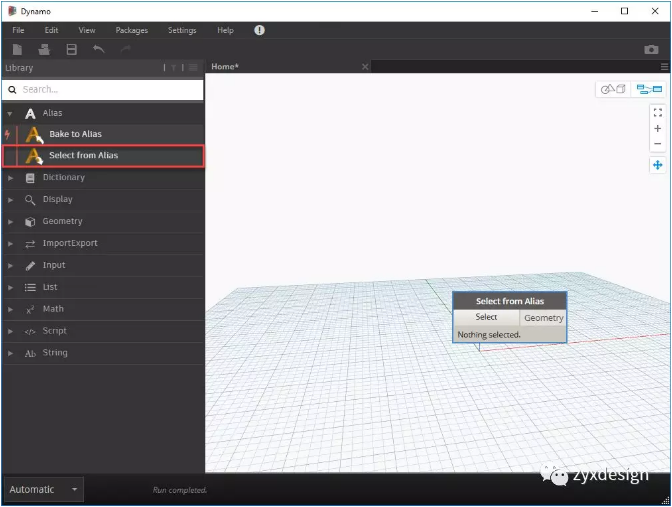Image resolution: width=672 pixels, height=507 pixels.
Task: Expand the Dictionary category arrow
Action: pyautogui.click(x=10, y=178)
